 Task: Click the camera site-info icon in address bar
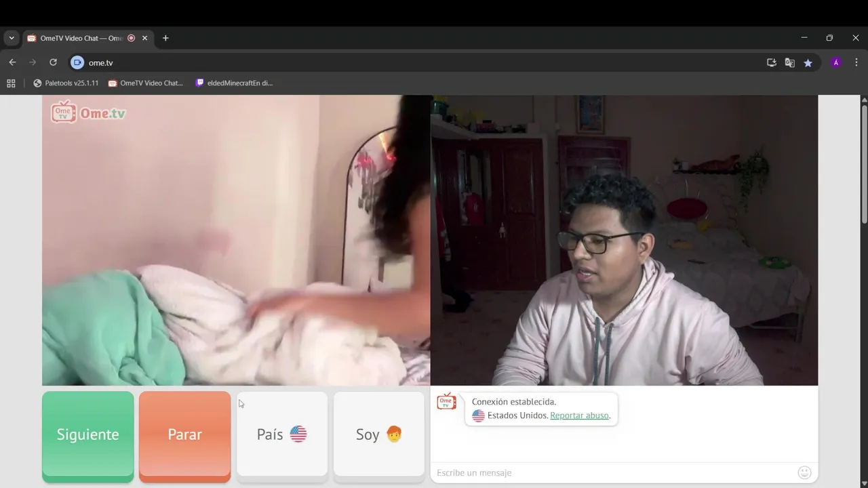click(77, 62)
